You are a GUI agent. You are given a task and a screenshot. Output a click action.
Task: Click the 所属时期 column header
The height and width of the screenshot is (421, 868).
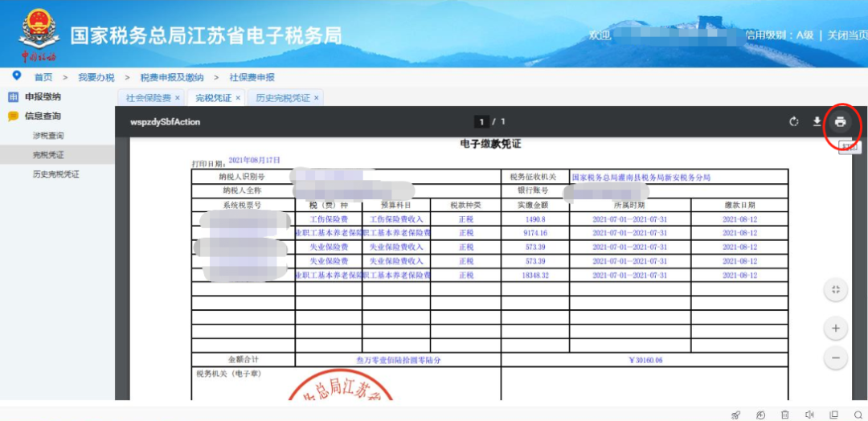(x=629, y=205)
